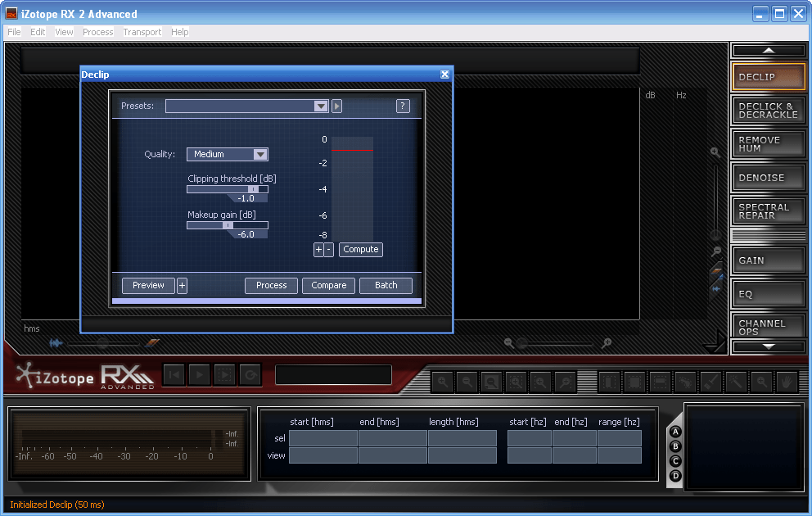Open the EQ module
The image size is (812, 516).
tap(769, 294)
